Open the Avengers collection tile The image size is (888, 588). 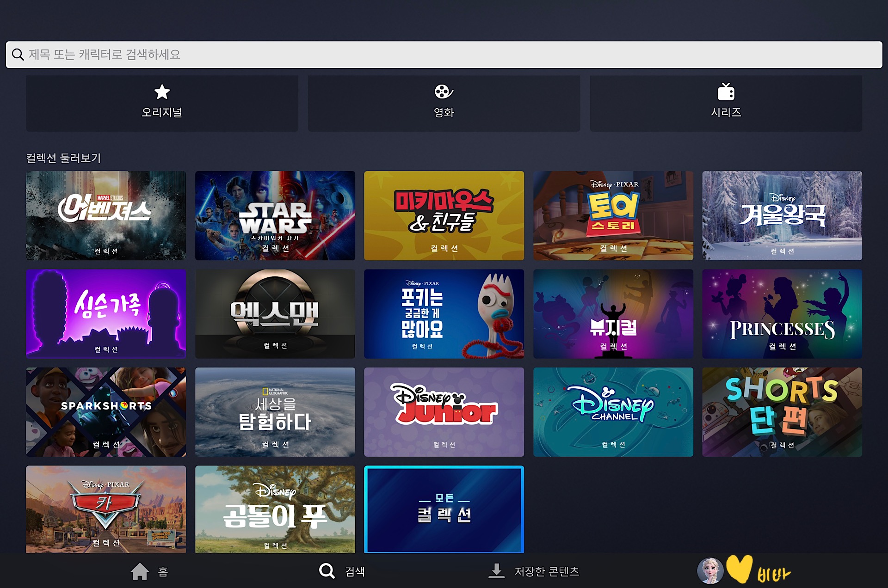(106, 215)
